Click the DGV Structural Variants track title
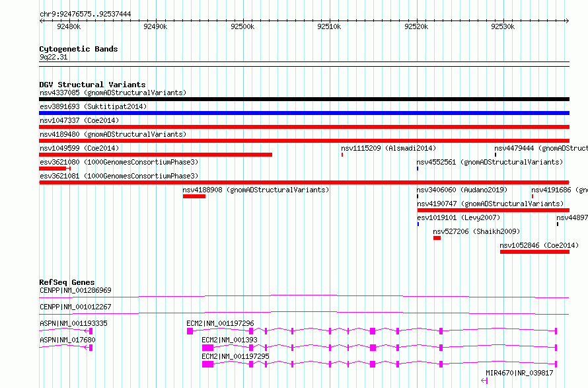 [92, 85]
